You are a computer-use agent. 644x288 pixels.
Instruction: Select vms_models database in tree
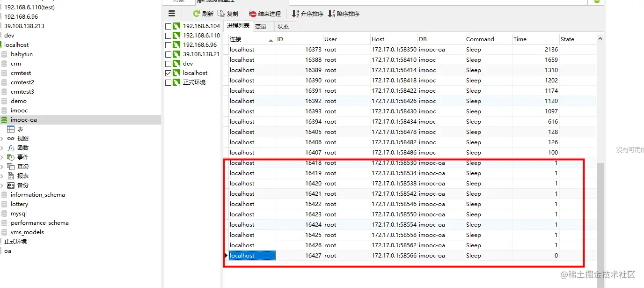(27, 232)
